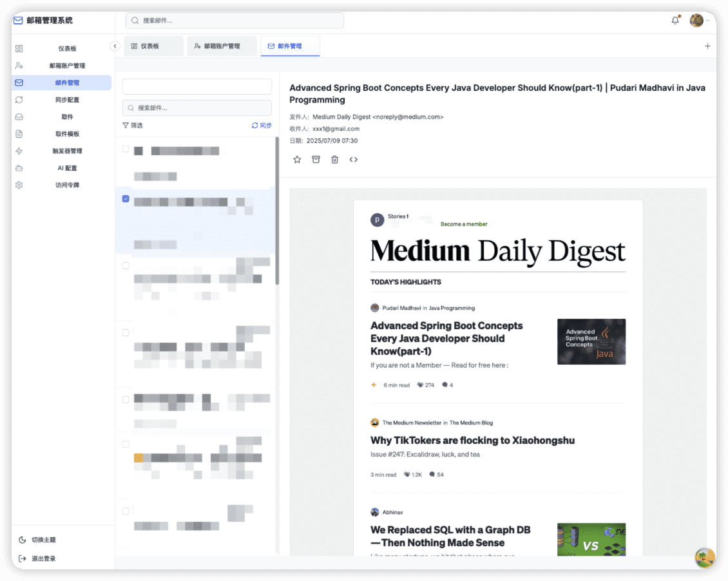
Task: Star the open email
Action: [297, 160]
